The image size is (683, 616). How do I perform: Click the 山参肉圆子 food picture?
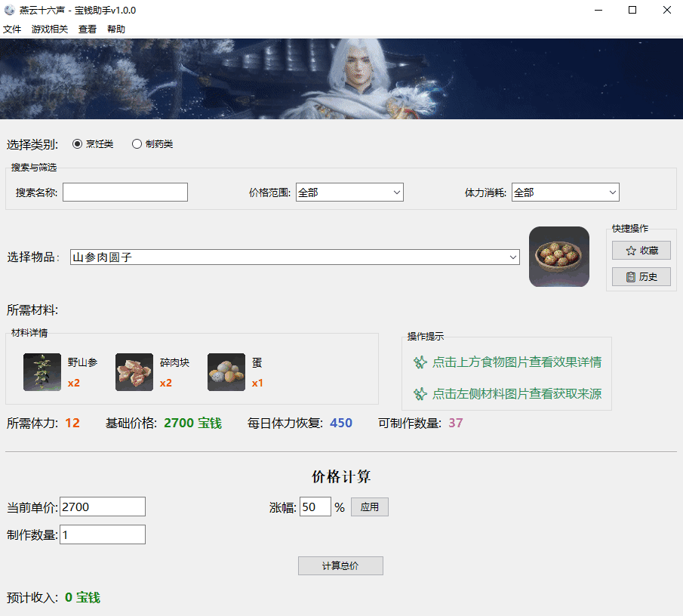click(558, 257)
